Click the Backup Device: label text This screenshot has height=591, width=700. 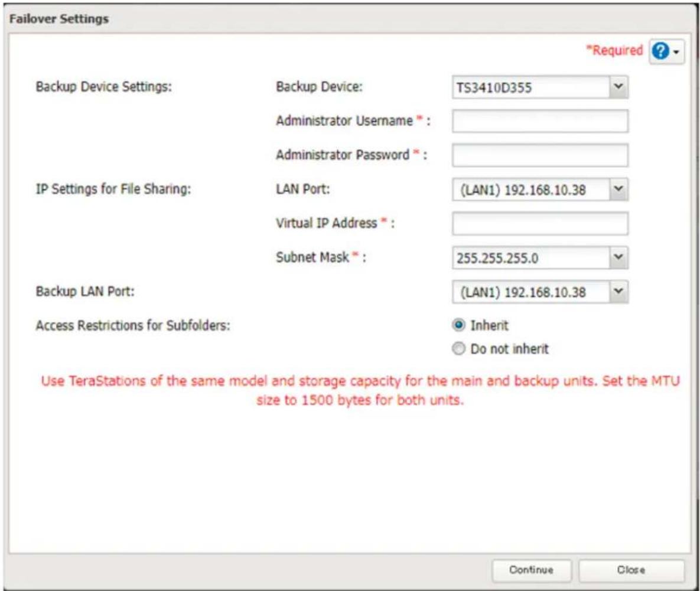[x=319, y=87]
